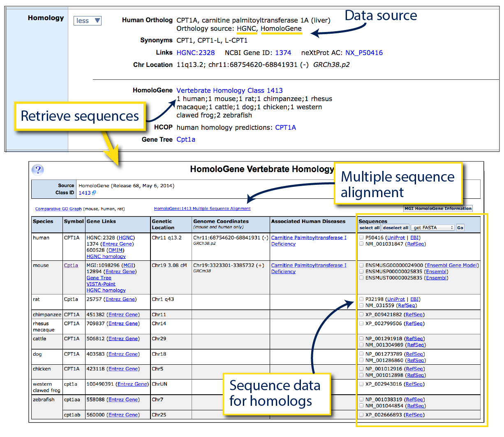
Task: Check the rat P32198 sequence box
Action: [361, 299]
